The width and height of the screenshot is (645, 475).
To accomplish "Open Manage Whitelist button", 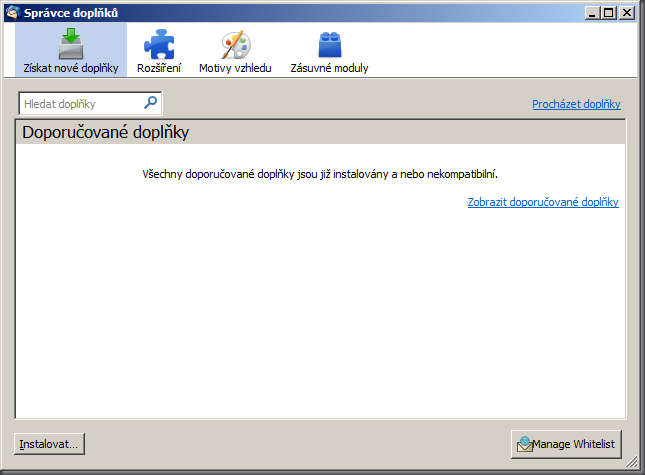I will [566, 444].
